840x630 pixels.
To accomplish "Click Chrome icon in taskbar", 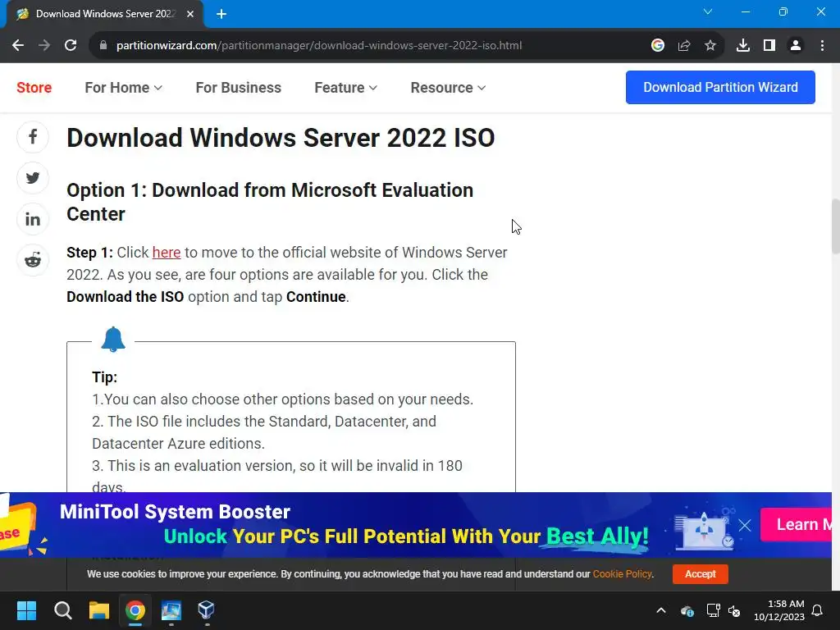I will point(135,610).
